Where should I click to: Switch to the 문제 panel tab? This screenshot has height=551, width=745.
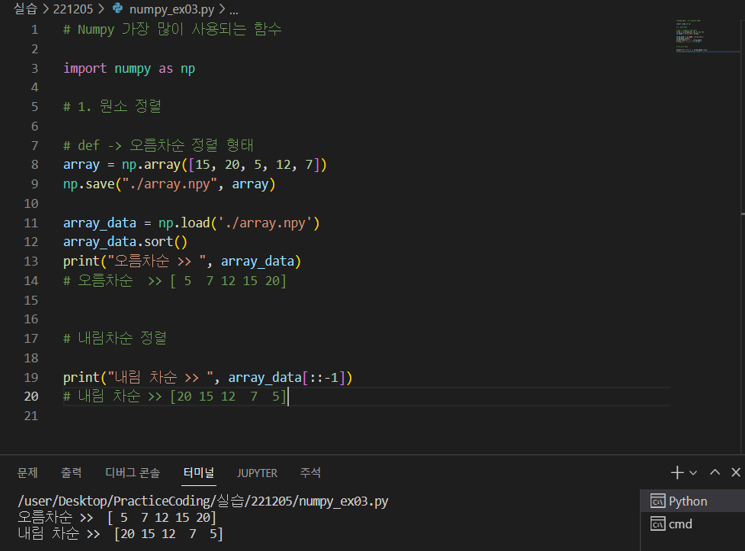tap(28, 473)
